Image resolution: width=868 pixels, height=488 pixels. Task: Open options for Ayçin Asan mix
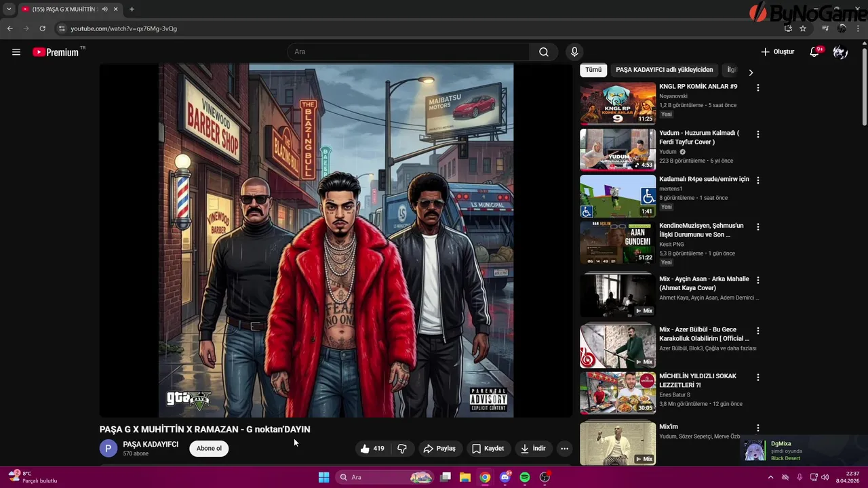(758, 280)
